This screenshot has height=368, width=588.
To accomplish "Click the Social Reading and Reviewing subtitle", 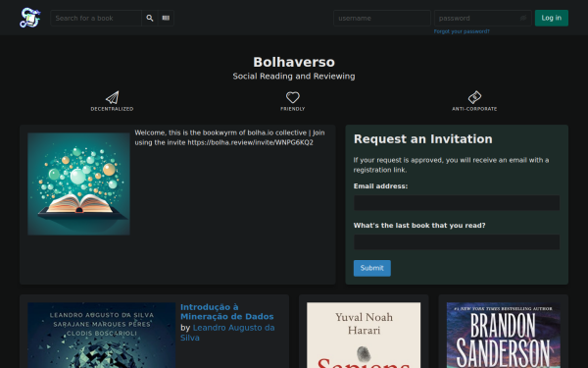I will click(x=294, y=77).
